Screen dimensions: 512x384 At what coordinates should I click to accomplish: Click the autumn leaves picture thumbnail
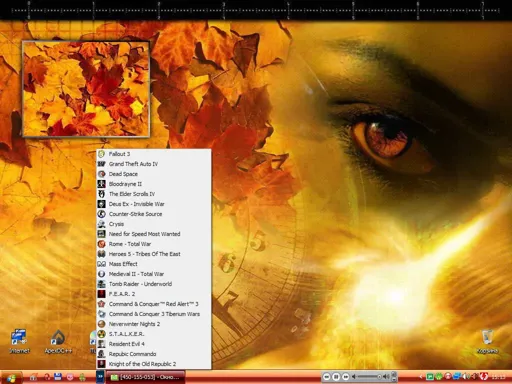[x=86, y=89]
